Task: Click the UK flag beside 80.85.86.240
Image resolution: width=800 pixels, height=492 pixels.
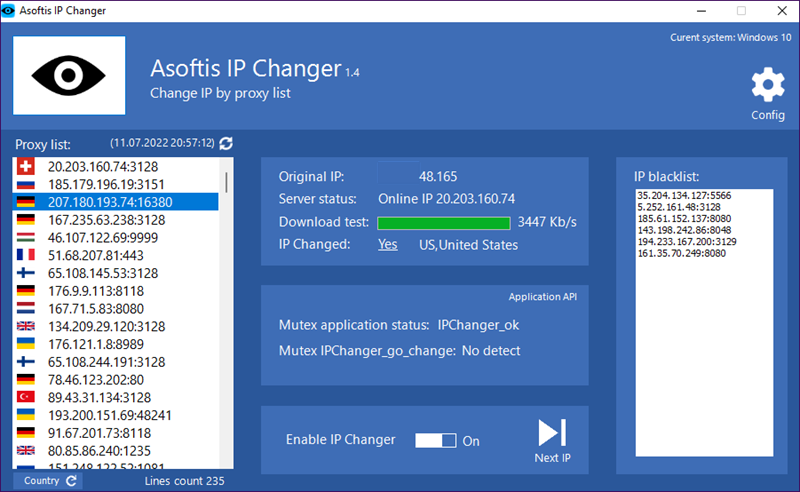Action: 26,451
